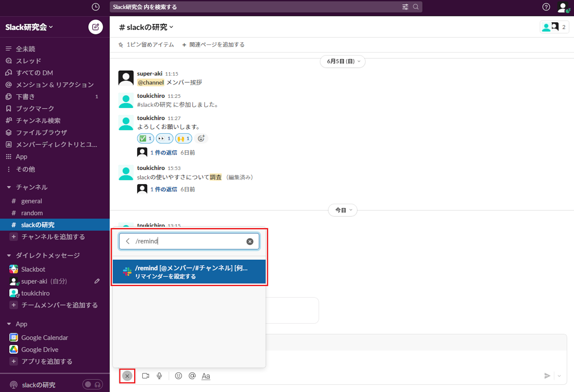Collapse the チャンネル section

click(x=9, y=187)
